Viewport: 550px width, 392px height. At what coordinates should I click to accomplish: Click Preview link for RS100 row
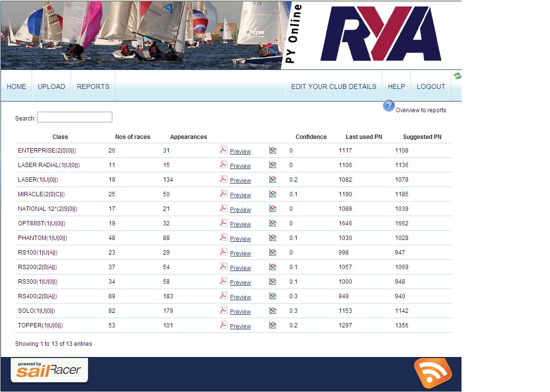tap(240, 253)
